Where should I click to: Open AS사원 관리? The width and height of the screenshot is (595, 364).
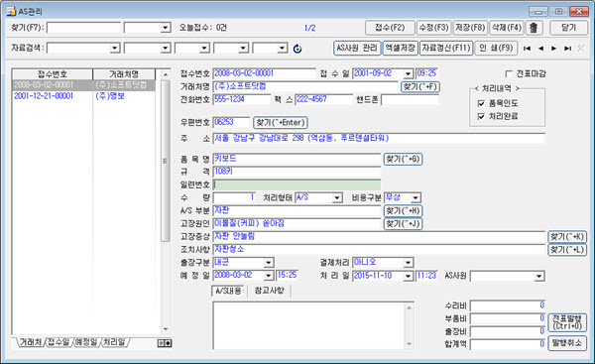pos(357,49)
